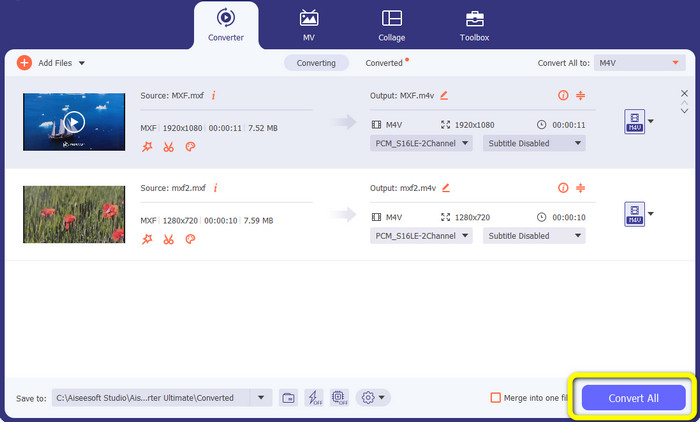Click the M4V format icon for mxf2.mxf
This screenshot has width=700, height=422.
634,214
